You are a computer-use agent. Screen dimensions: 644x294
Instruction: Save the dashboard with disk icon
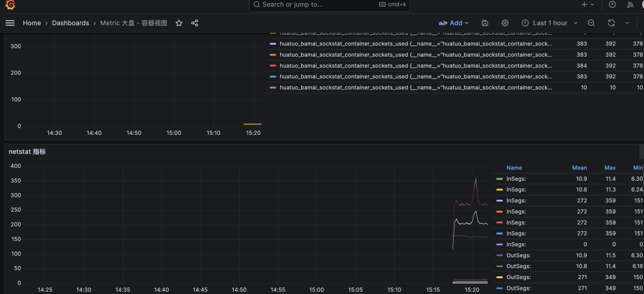485,23
